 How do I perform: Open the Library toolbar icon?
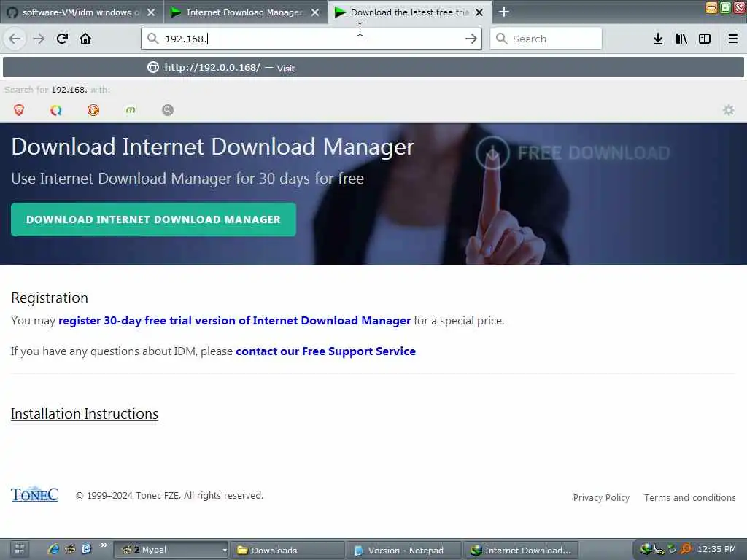coord(681,39)
